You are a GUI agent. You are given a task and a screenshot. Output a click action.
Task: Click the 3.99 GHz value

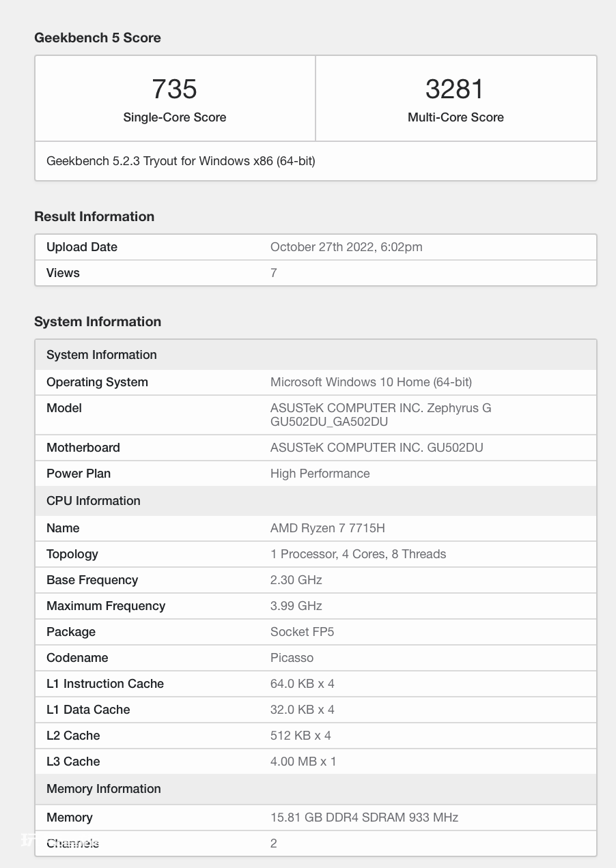pyautogui.click(x=296, y=606)
